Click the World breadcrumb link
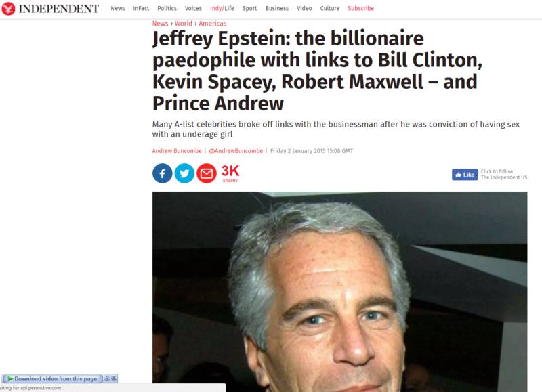 pos(184,24)
